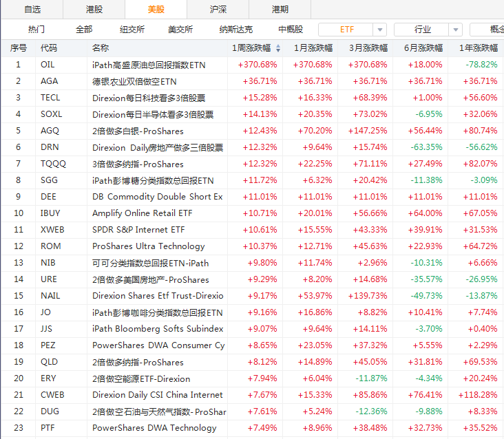The image size is (504, 439).
Task: Select the AGA ticker code
Action: 49,81
